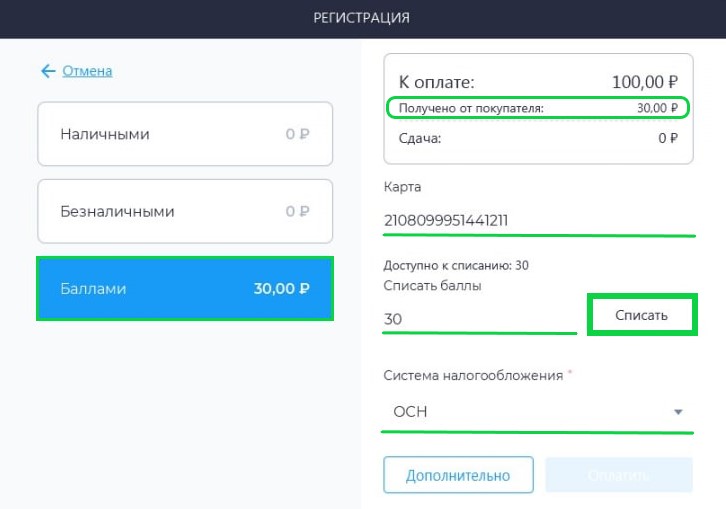Click the Списать button

[x=642, y=315]
